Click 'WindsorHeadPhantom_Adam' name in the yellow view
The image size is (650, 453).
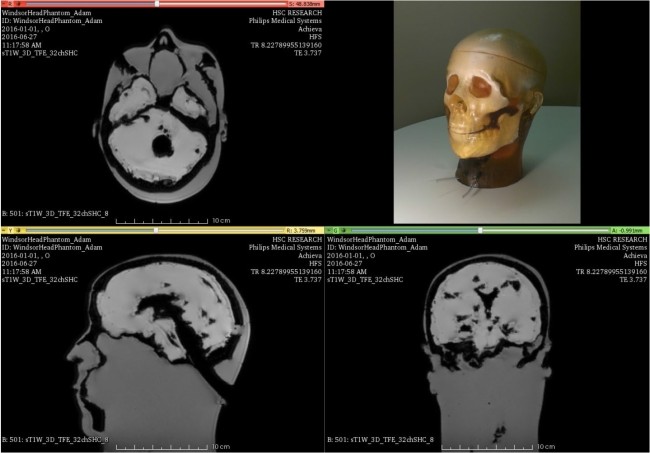(x=46, y=240)
